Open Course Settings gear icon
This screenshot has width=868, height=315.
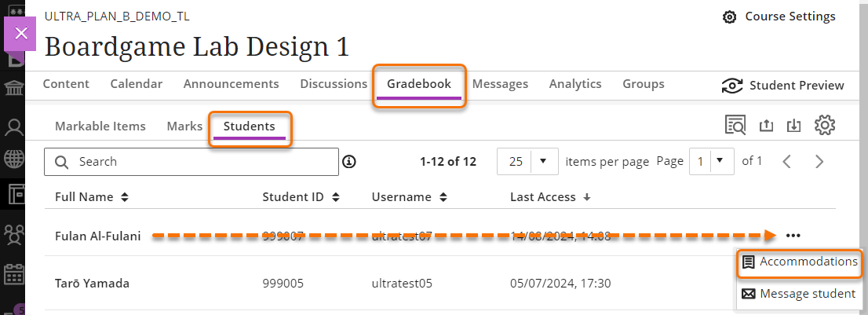coord(729,17)
